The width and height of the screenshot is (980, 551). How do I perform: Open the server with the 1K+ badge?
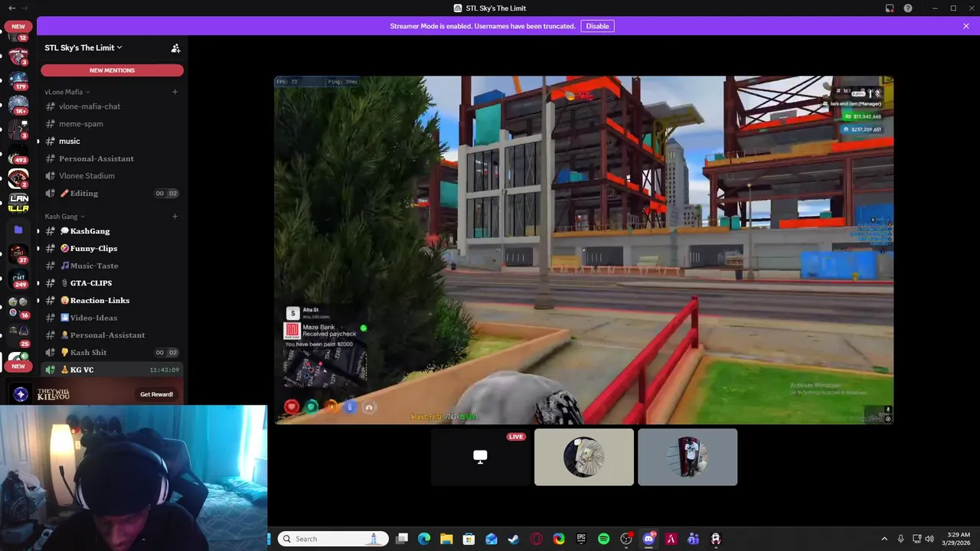[18, 105]
